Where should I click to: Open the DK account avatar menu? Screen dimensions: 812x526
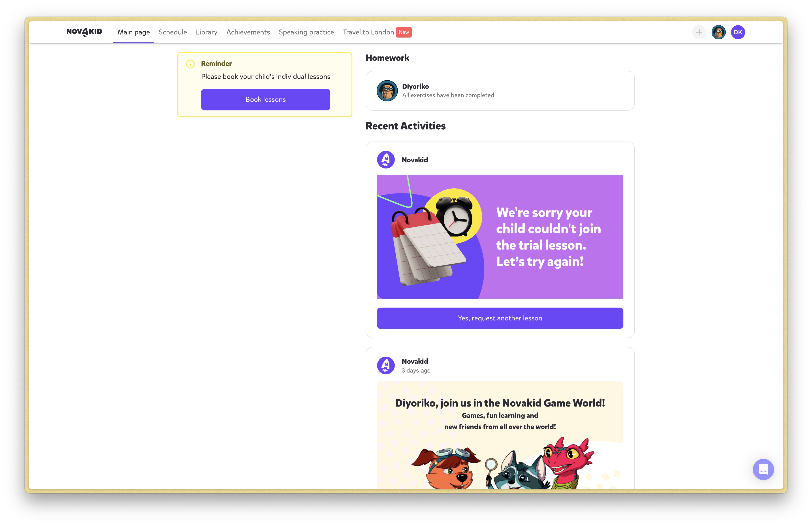(738, 32)
